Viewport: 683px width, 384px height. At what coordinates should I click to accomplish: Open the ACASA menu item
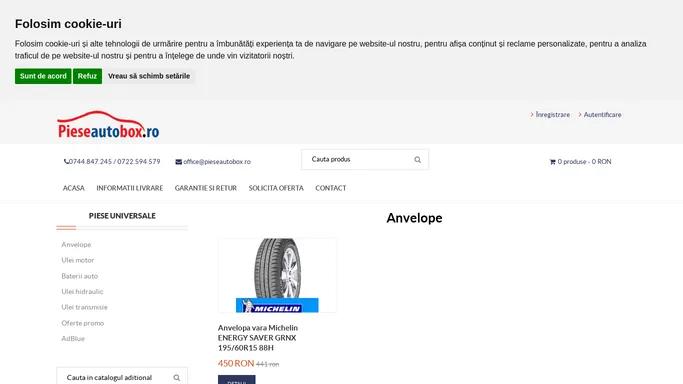tap(74, 188)
